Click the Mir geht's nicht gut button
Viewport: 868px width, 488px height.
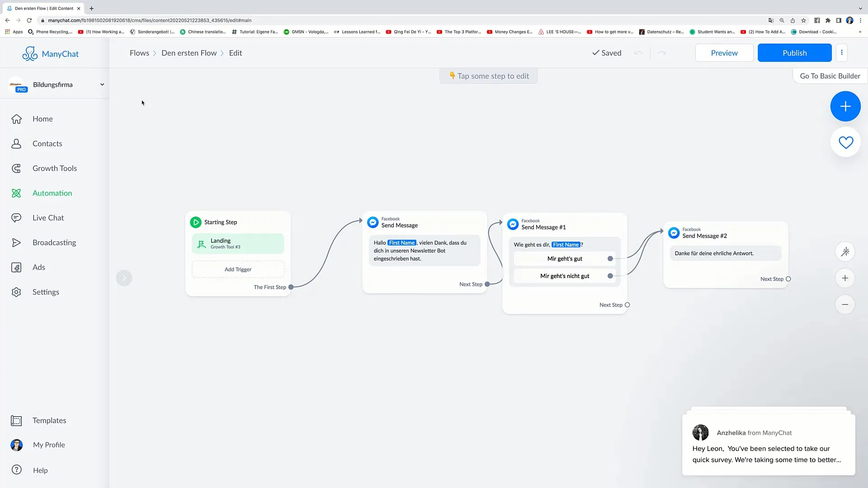pyautogui.click(x=565, y=276)
